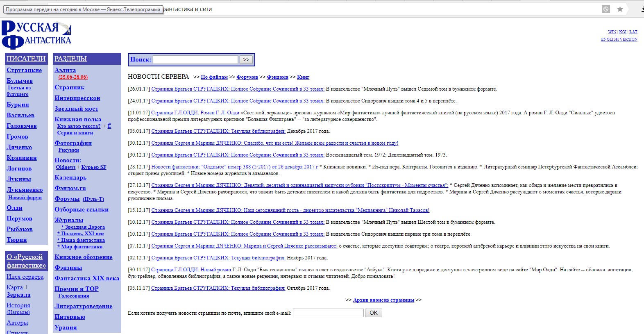
Task: Open Фантастика XIX века section
Action: (x=87, y=278)
